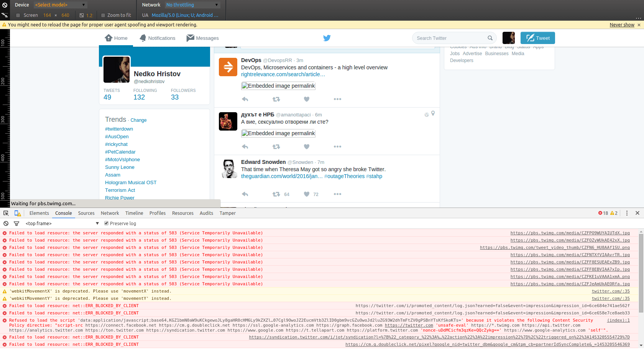Activate the inspect element pointer tool
Screen dimensions: 644x350
pyautogui.click(x=6, y=213)
